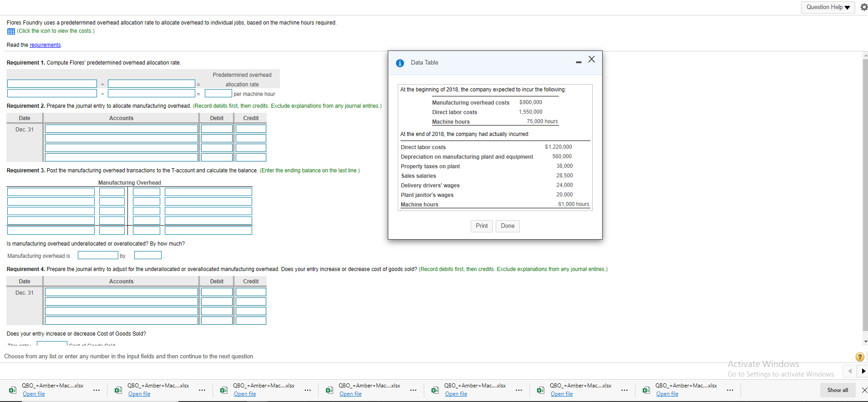
Task: Open the options menu of the sixth QBO download
Action: tap(624, 390)
